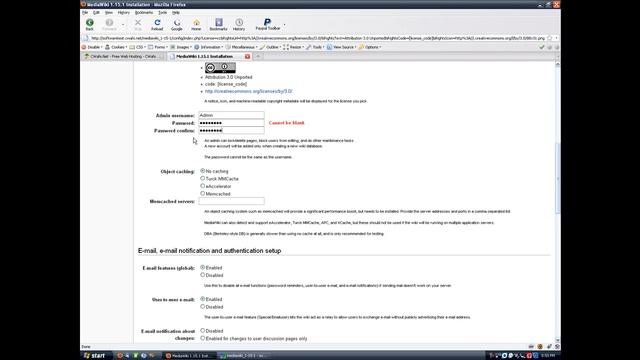Open View Source developer toolbar menu
The width and height of the screenshot is (640, 360).
click(x=341, y=47)
